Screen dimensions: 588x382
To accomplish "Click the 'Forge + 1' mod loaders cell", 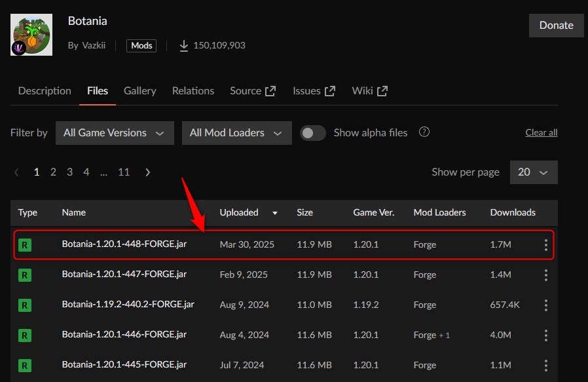I will [432, 335].
